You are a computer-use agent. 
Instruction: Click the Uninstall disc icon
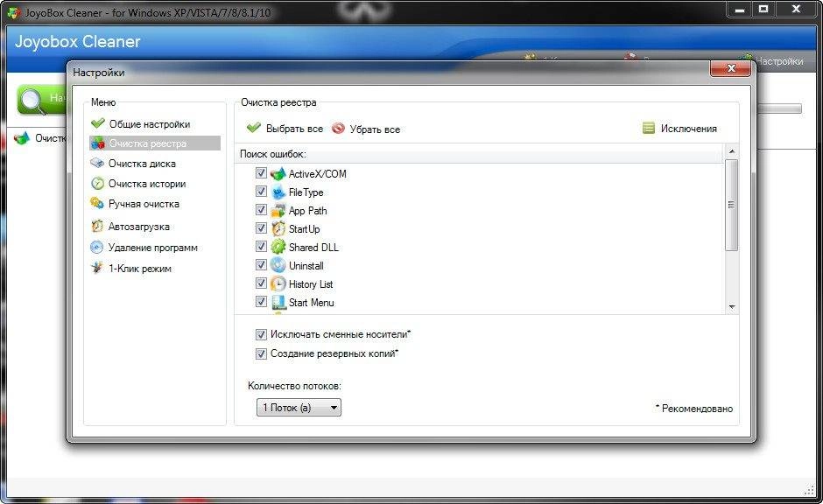(x=278, y=265)
